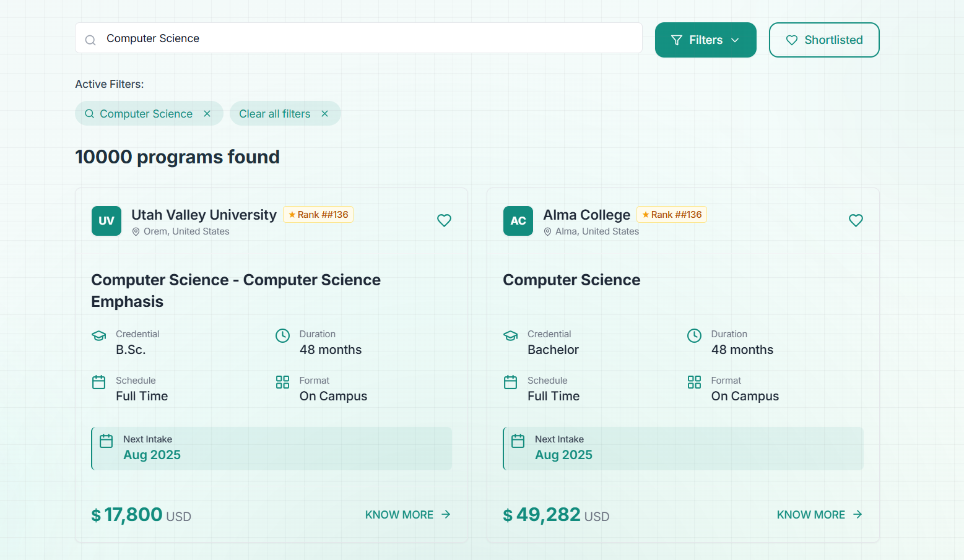
Task: Click the Bachelor credential value
Action: [553, 350]
